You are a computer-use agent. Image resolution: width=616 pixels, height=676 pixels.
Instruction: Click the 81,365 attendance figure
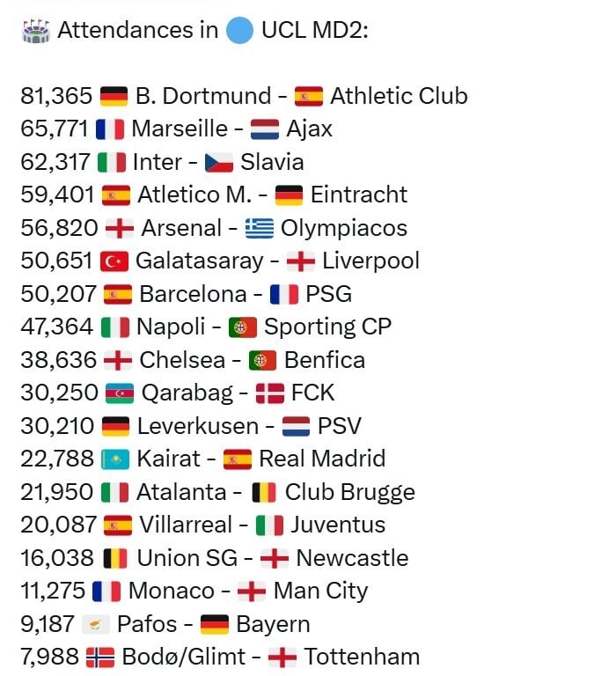coord(57,96)
